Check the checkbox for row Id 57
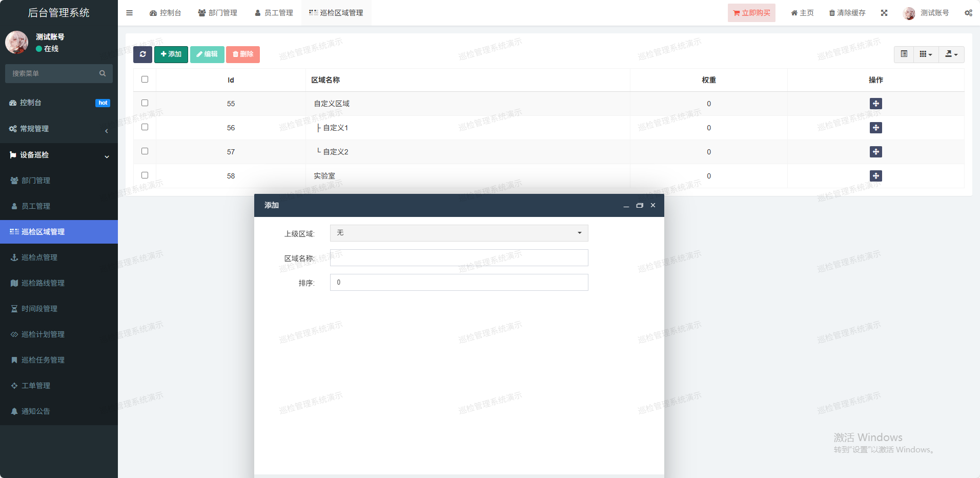This screenshot has height=478, width=980. click(x=145, y=151)
